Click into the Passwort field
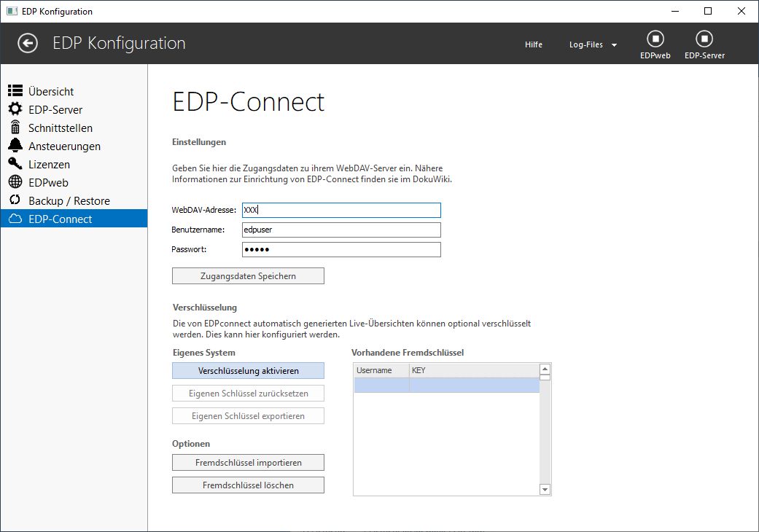Screen dimensions: 759x532 (x=341, y=249)
